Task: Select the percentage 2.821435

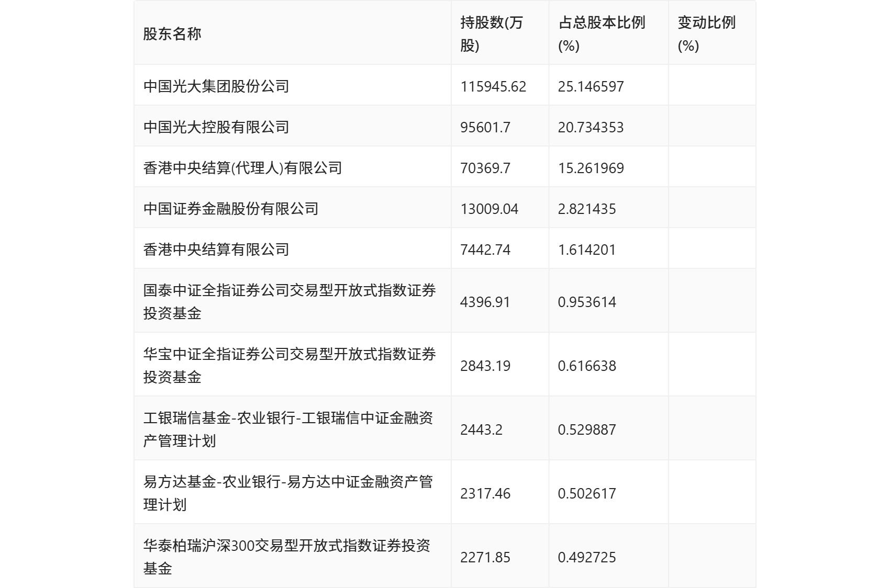Action: (587, 209)
